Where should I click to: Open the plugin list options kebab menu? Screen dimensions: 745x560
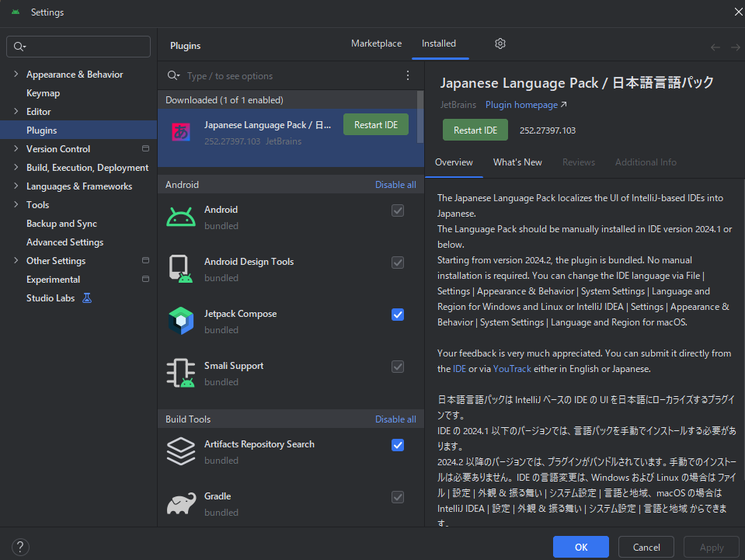(408, 75)
